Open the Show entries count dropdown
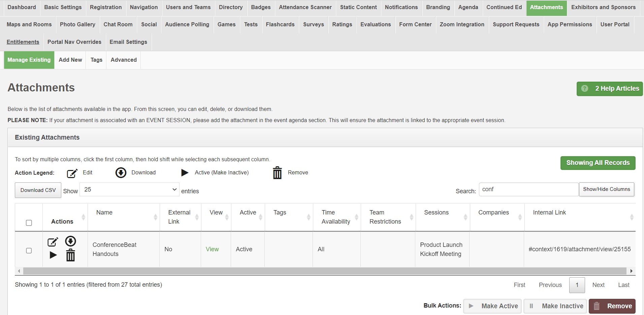 (x=129, y=190)
